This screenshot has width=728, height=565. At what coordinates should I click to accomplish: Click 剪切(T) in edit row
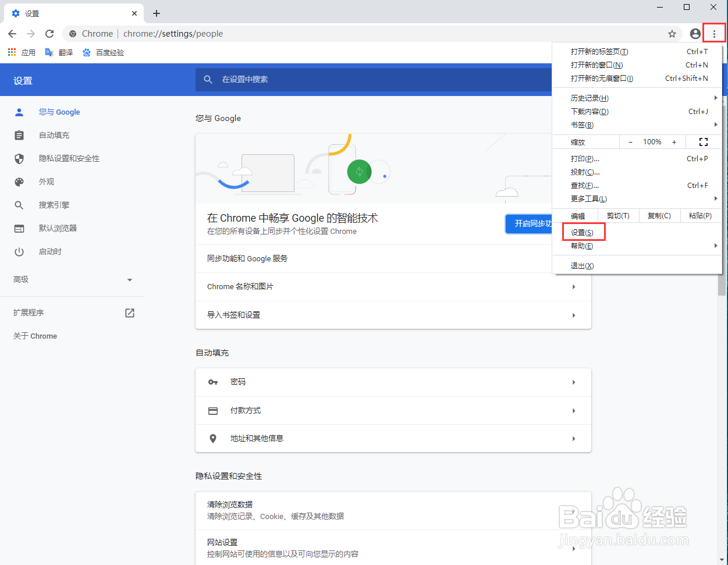618,216
